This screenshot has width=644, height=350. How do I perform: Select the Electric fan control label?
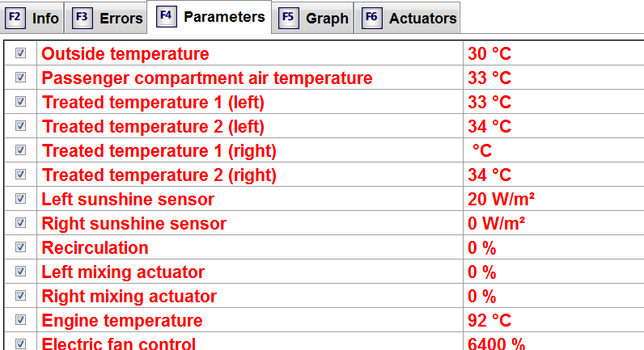point(119,344)
